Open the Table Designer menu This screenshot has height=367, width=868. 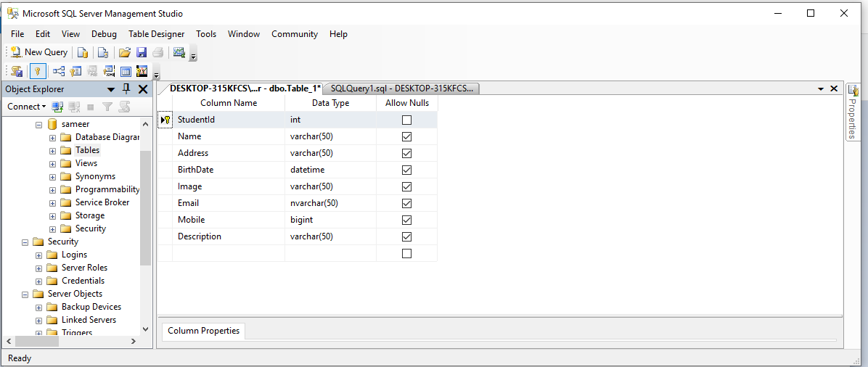pyautogui.click(x=157, y=34)
